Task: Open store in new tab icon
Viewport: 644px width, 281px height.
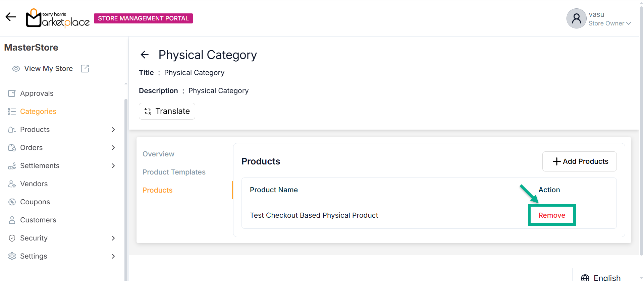Action: (x=85, y=69)
